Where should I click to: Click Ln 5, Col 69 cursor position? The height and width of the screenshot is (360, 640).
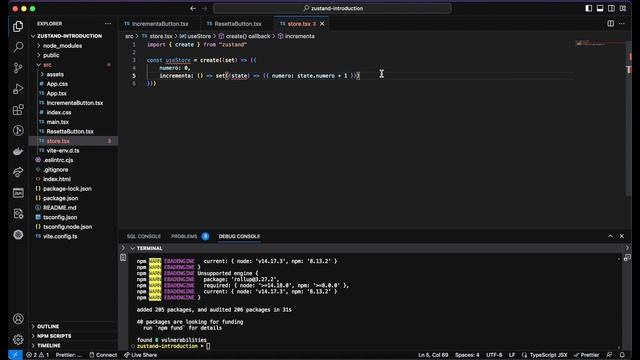click(433, 355)
